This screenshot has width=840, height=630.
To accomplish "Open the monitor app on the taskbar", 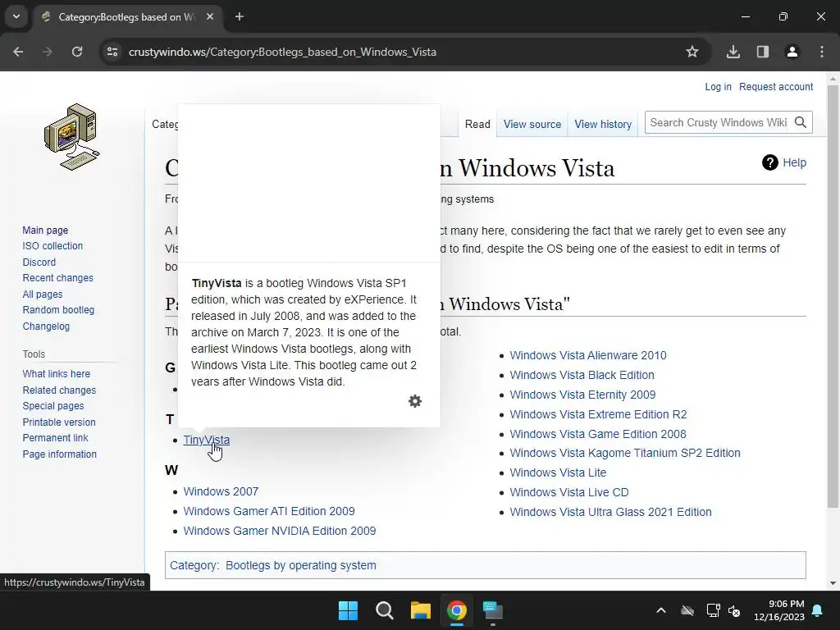I will pos(493,610).
